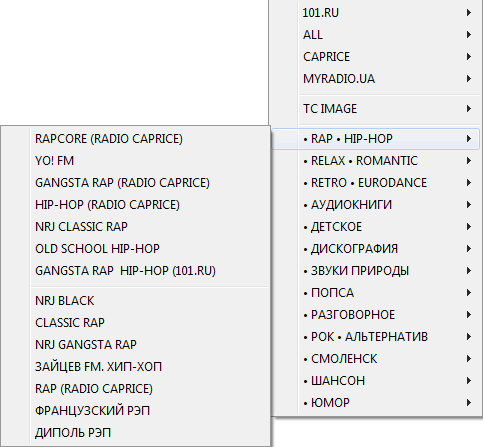Choose NRJ CLASSIC RAP station

click(x=135, y=227)
